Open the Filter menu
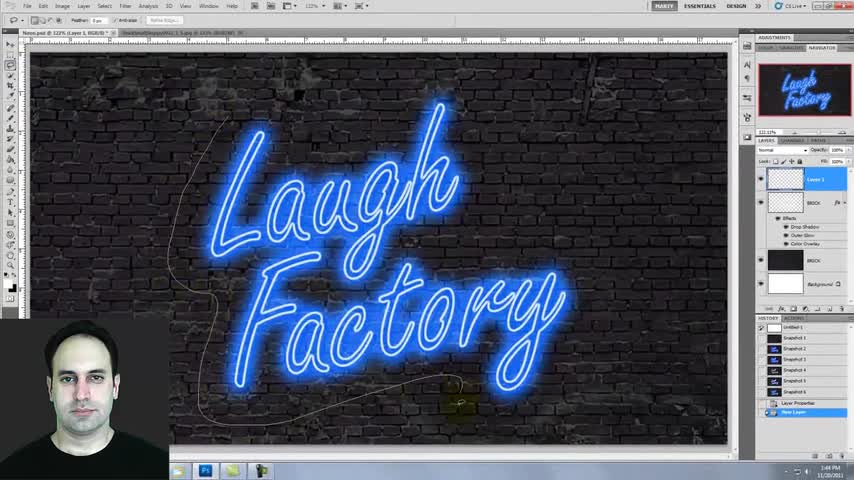854x480 pixels. [125, 6]
